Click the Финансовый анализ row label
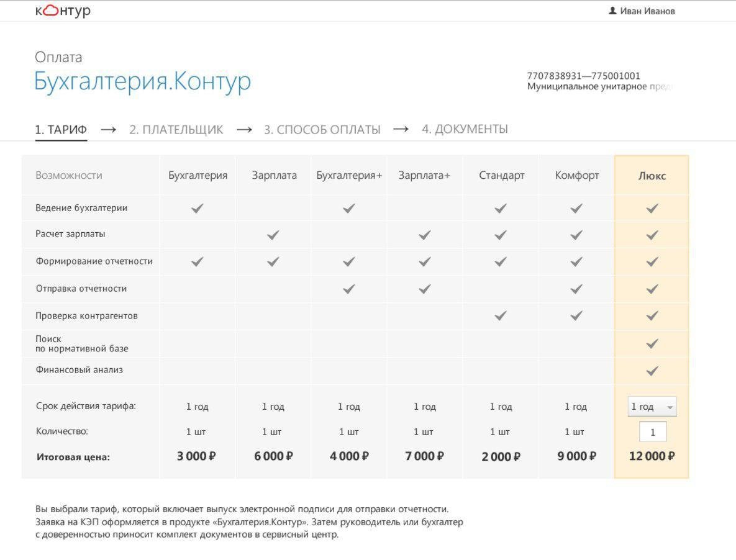Image resolution: width=736 pixels, height=560 pixels. [80, 369]
